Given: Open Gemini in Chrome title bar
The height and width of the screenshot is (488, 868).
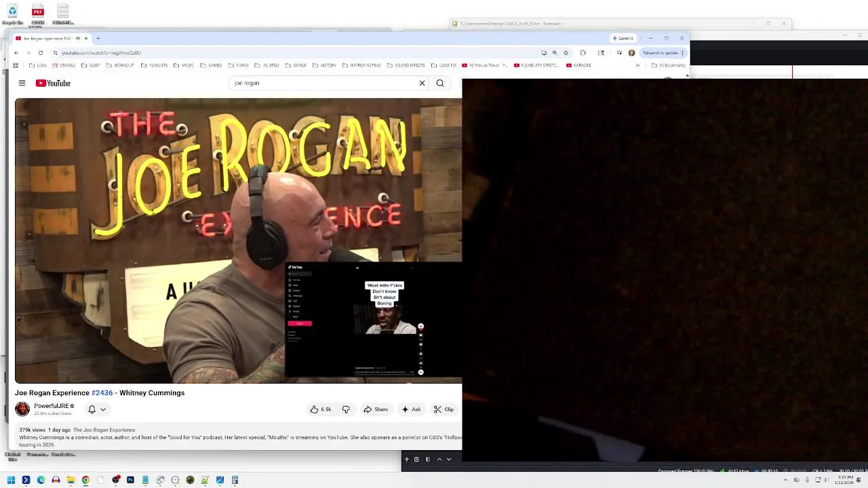Looking at the screenshot, I should [623, 39].
